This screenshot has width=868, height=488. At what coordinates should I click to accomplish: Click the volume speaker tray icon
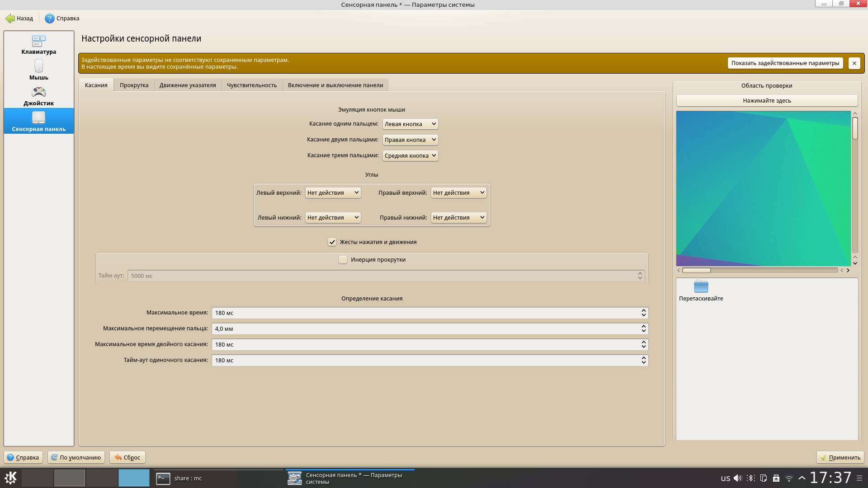pyautogui.click(x=738, y=478)
